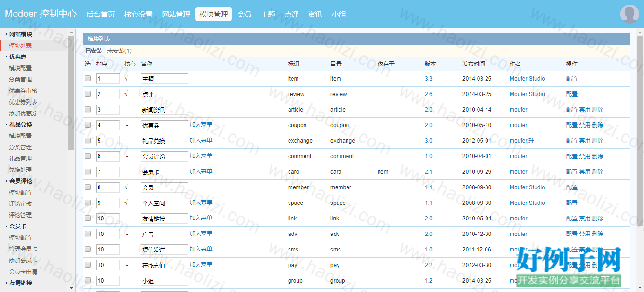This screenshot has width=644, height=292.
Task: Open 网站管理 menu
Action: pyautogui.click(x=176, y=15)
